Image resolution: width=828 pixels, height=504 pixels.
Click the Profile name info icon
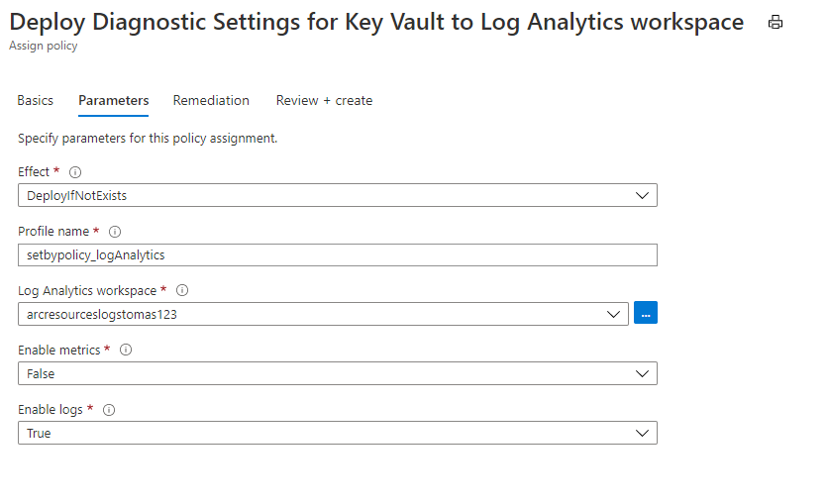pyautogui.click(x=115, y=232)
